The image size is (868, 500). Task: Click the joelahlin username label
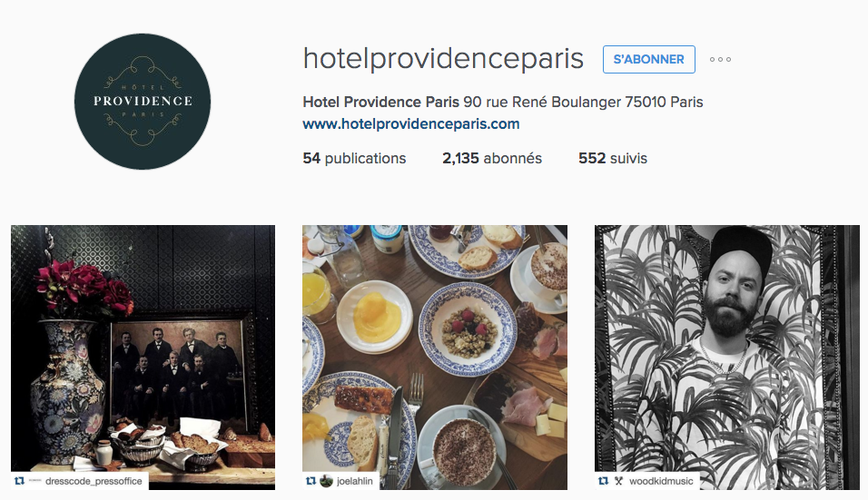point(354,481)
